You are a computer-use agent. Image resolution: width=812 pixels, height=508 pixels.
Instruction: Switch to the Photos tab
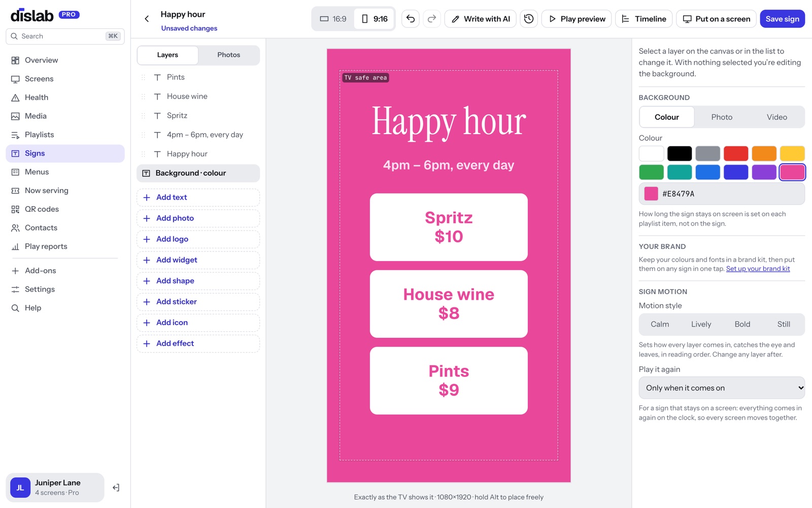tap(229, 55)
